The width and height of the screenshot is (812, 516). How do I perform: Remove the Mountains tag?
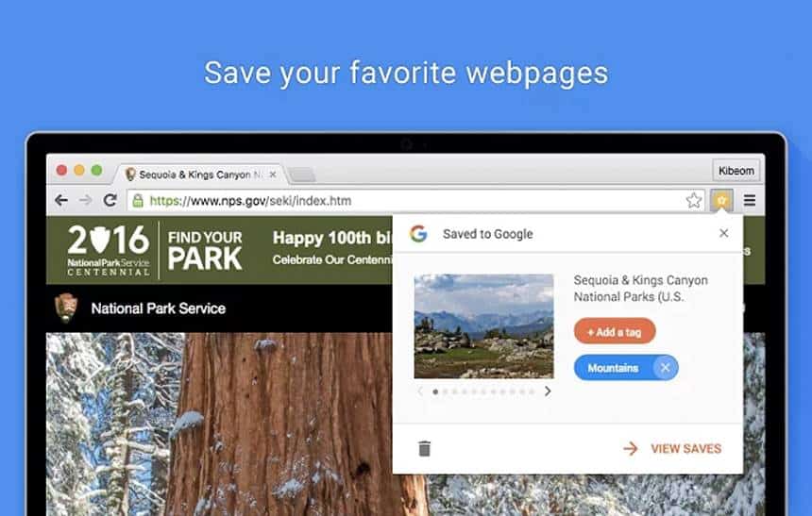pos(665,368)
